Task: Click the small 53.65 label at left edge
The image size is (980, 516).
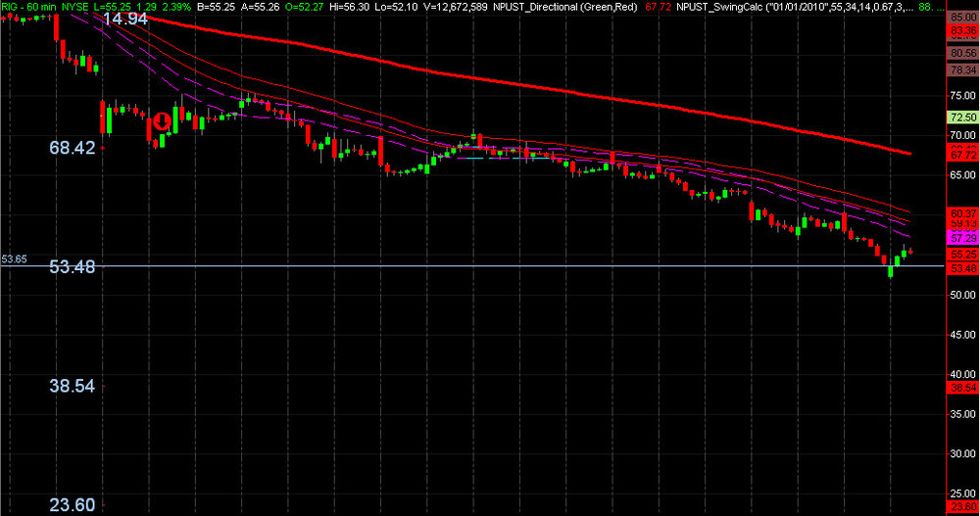Action: [14, 259]
